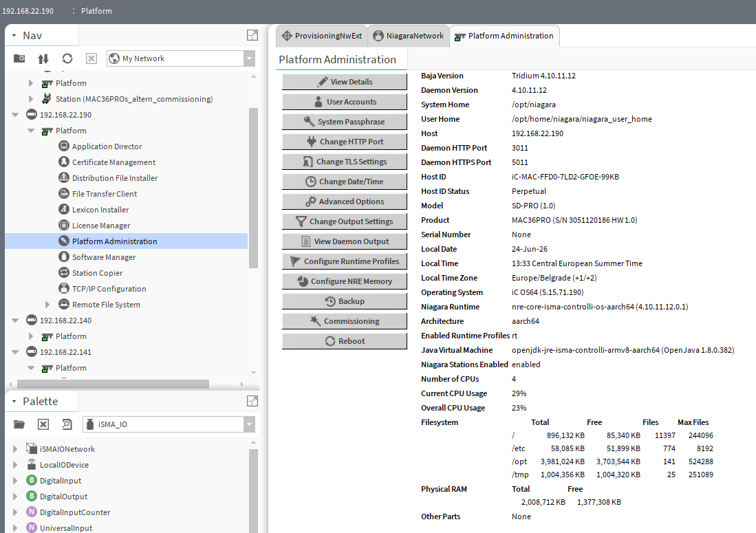Open palette folder icon

point(19,424)
